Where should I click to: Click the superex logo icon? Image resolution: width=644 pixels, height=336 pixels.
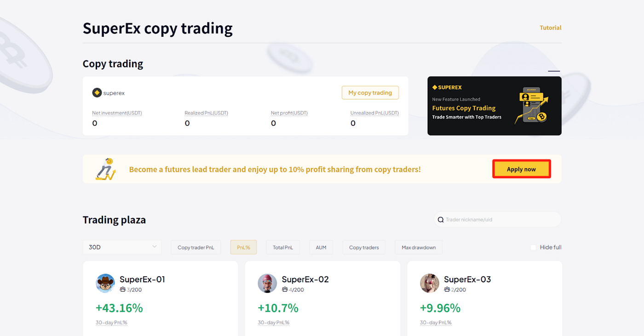(x=97, y=93)
